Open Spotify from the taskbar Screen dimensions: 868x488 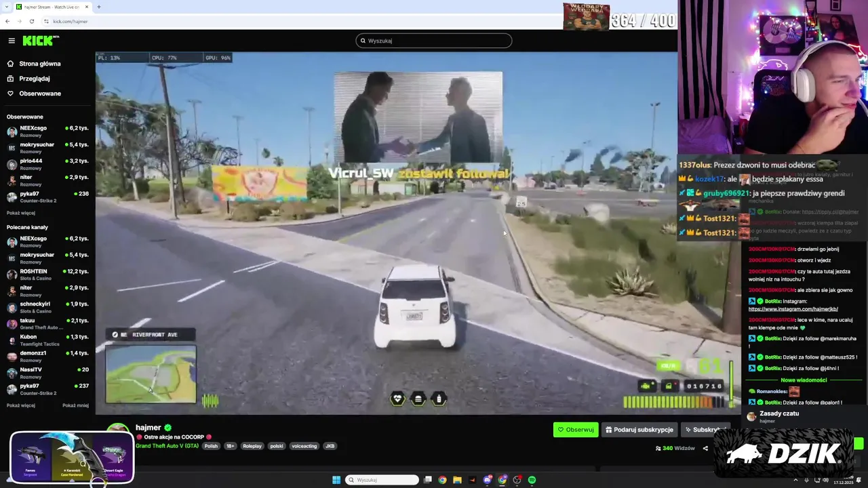pos(532,480)
